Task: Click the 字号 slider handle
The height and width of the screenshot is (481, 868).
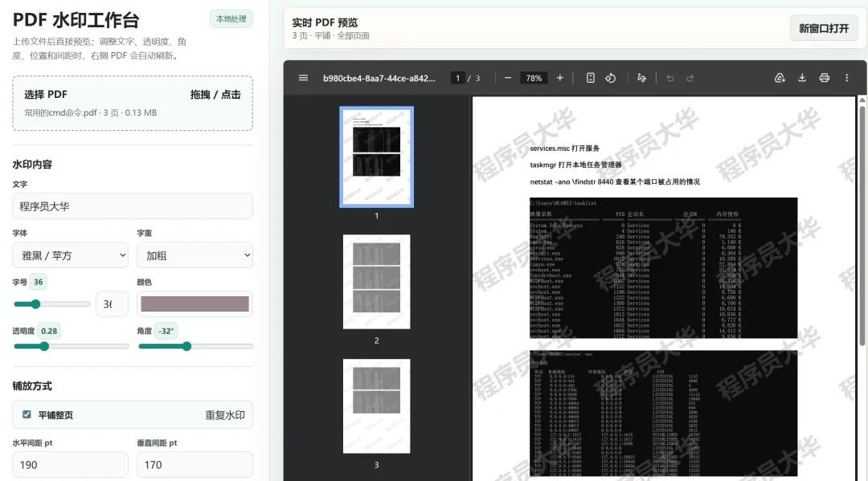Action: coord(35,304)
